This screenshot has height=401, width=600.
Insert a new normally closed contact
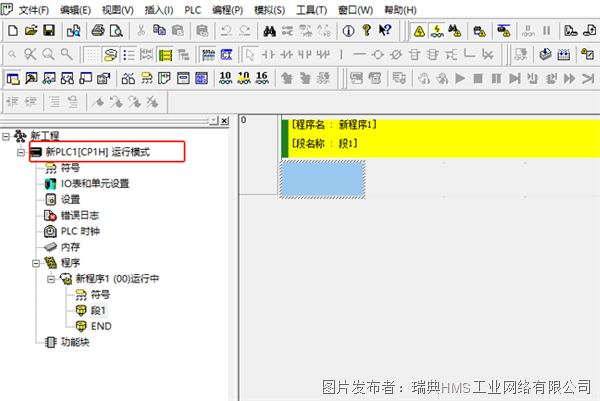286,55
